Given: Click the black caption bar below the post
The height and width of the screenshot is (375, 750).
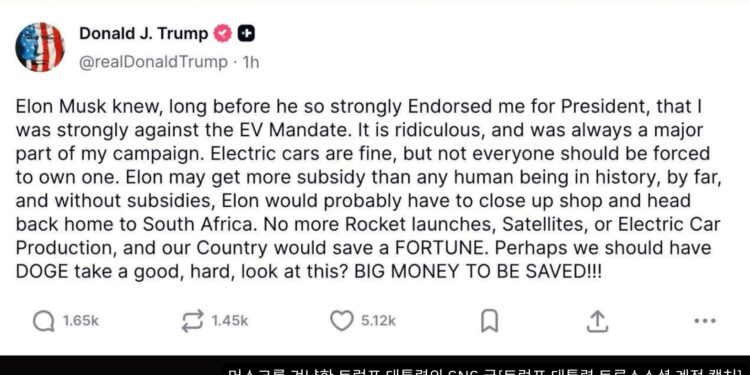Looking at the screenshot, I should tap(375, 365).
